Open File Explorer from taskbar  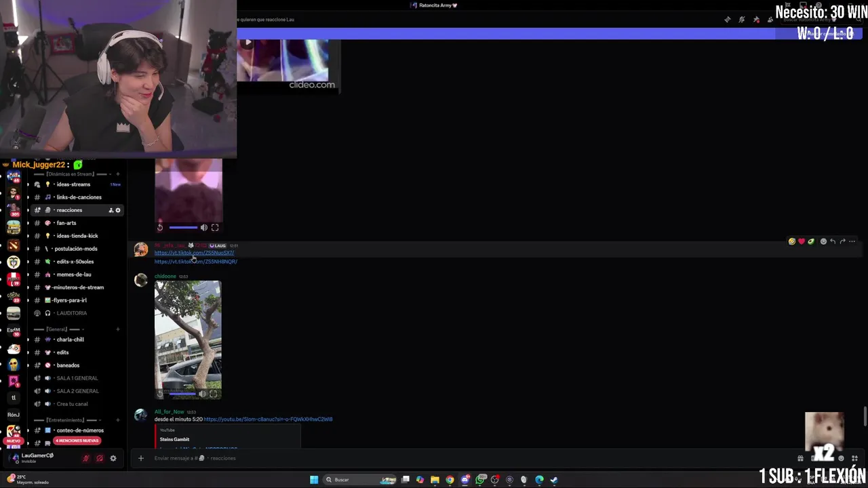435,480
